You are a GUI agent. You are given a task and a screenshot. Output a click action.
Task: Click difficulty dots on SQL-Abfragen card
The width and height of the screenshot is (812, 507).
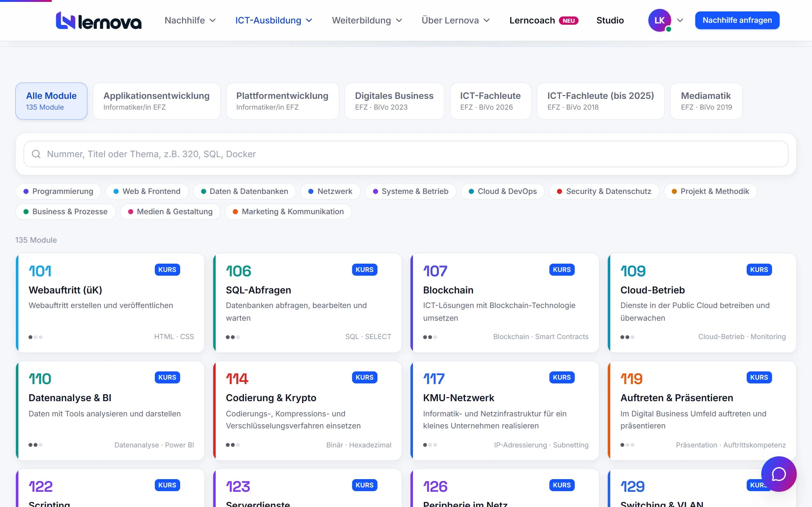(233, 337)
